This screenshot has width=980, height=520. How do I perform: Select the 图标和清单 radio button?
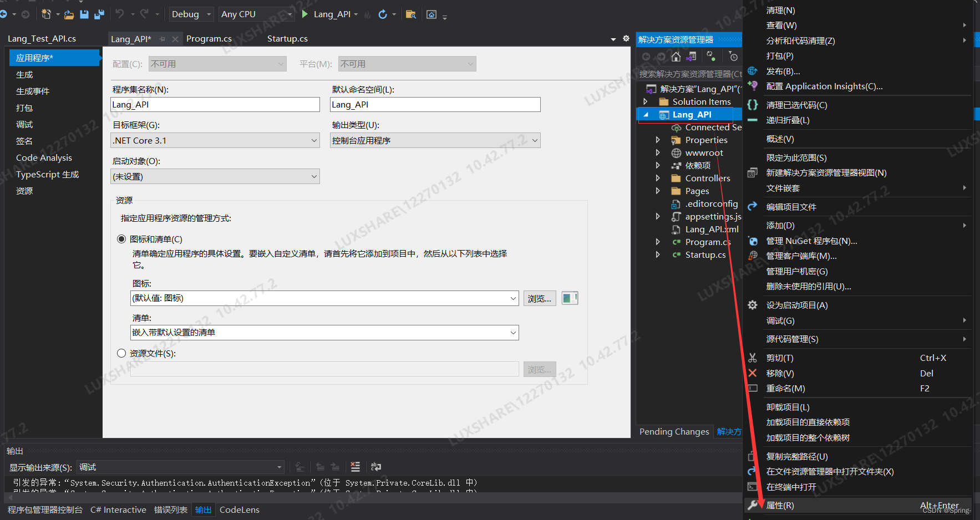tap(121, 239)
